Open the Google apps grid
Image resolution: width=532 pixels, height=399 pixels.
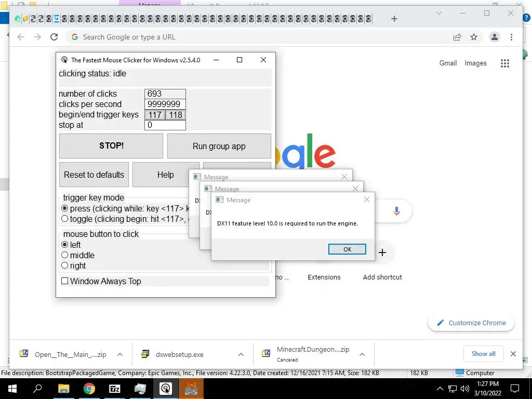(x=505, y=63)
